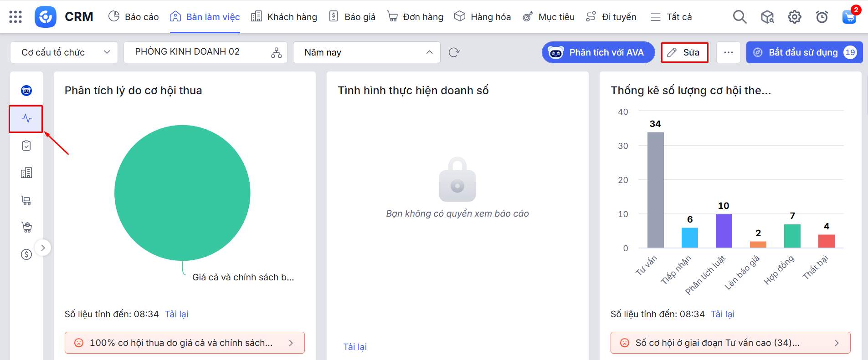Screen dimensions: 868x360
Task: Click the search magnifier icon
Action: [740, 17]
